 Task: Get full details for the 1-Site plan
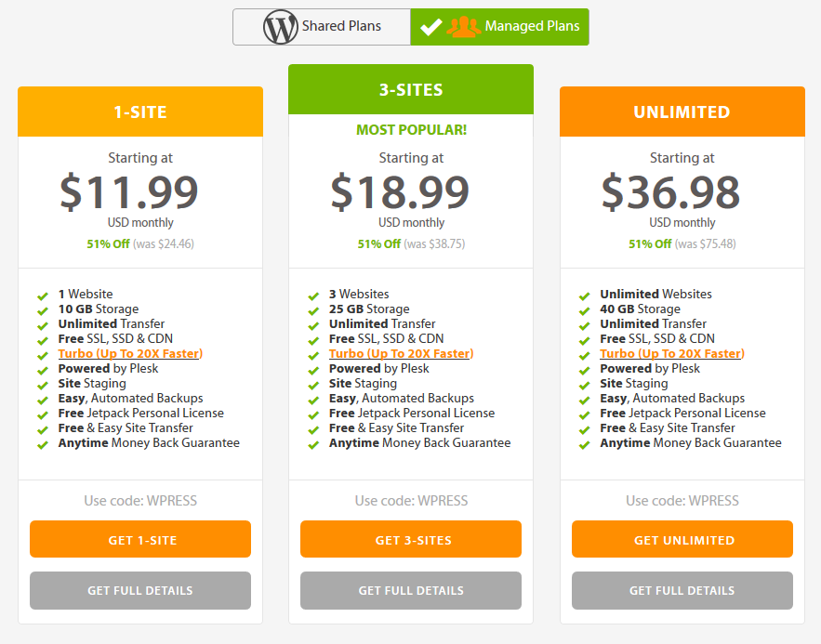140,590
